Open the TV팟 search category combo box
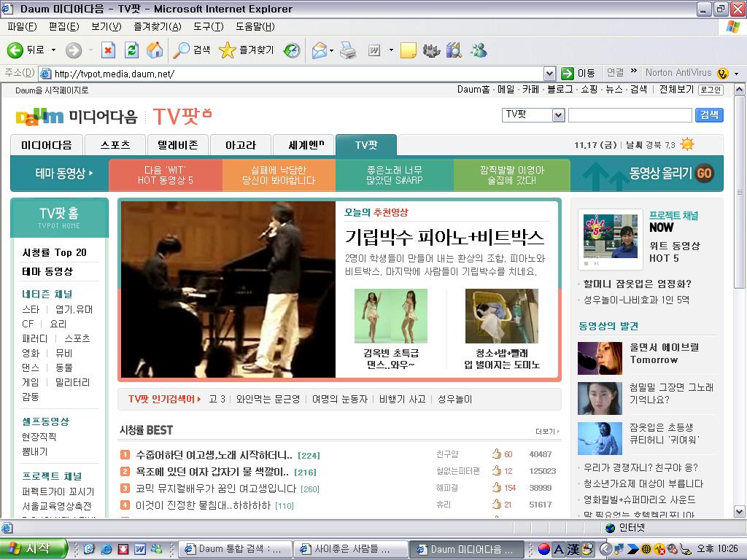 click(533, 114)
